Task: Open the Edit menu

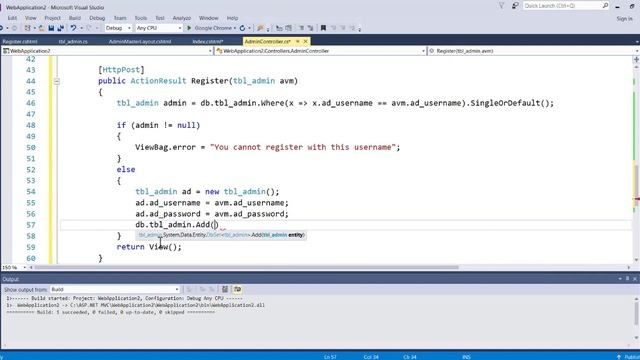Action: tap(12, 18)
